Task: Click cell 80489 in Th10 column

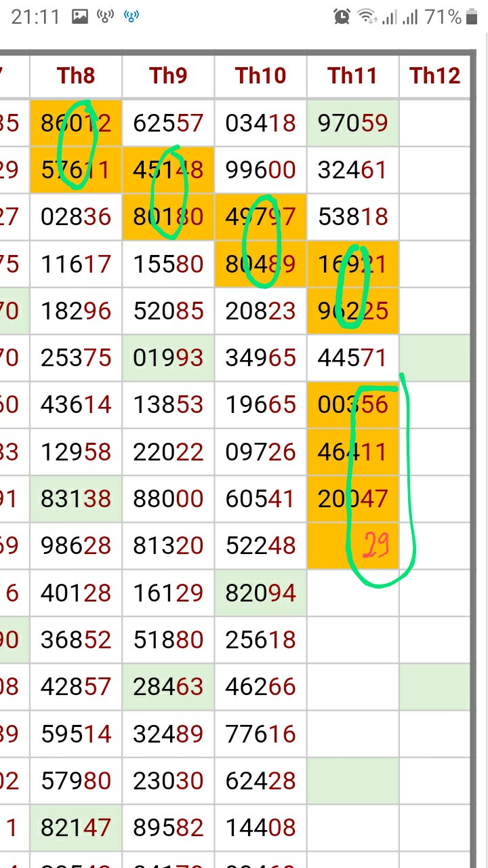Action: point(260,264)
